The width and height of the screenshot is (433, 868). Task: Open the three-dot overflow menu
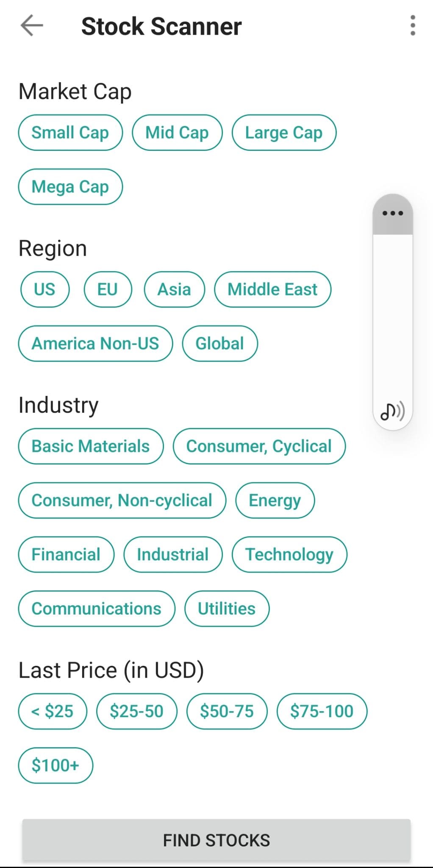tap(413, 26)
